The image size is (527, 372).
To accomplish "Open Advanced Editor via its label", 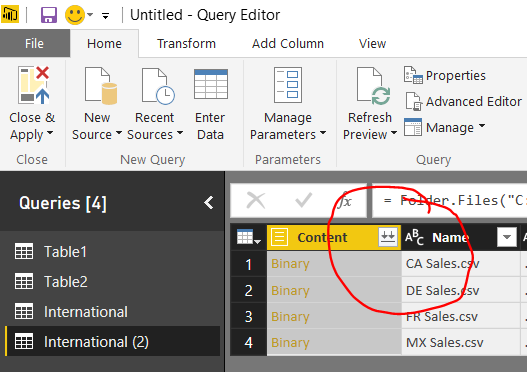I will [474, 101].
